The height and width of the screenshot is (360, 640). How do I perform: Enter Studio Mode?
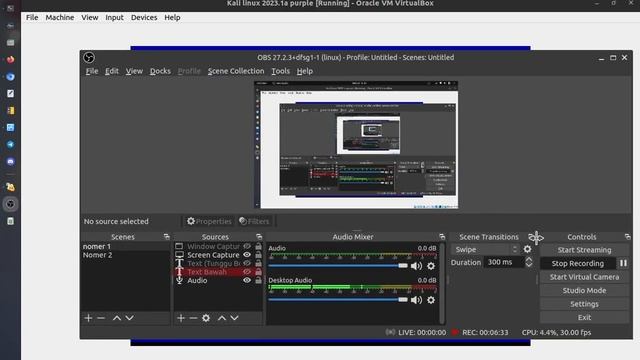point(584,290)
